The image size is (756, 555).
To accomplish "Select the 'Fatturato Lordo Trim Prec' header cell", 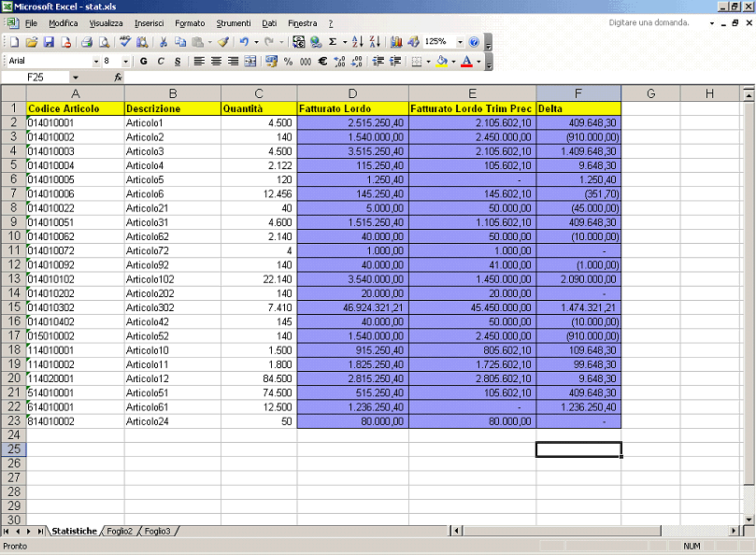I will coord(472,108).
